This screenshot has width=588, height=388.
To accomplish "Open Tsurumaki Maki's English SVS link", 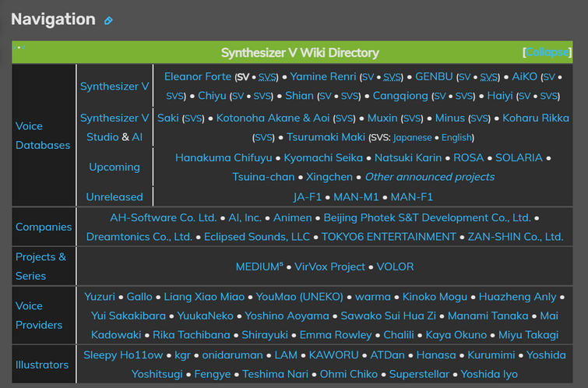I will [x=456, y=138].
